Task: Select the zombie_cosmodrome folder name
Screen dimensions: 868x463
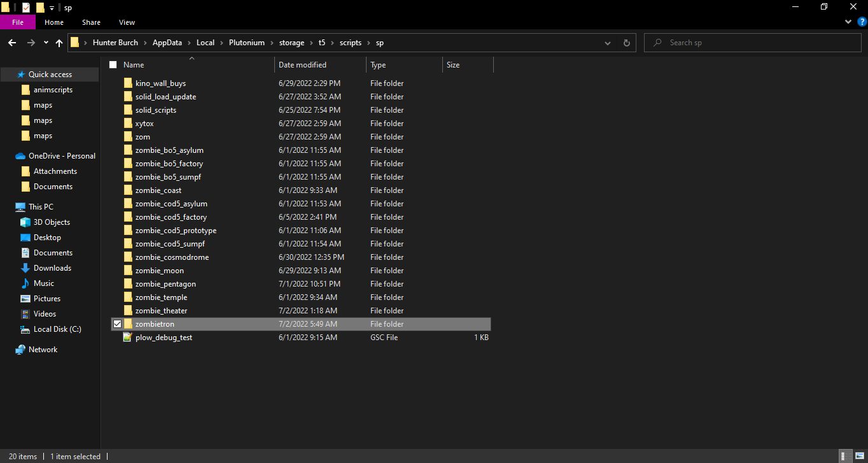Action: pos(172,257)
